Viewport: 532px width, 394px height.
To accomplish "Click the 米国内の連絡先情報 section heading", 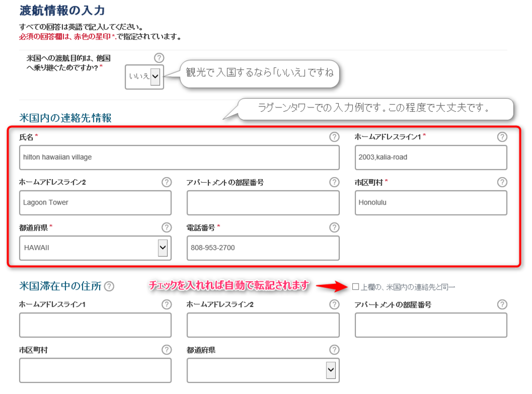I will pos(65,118).
